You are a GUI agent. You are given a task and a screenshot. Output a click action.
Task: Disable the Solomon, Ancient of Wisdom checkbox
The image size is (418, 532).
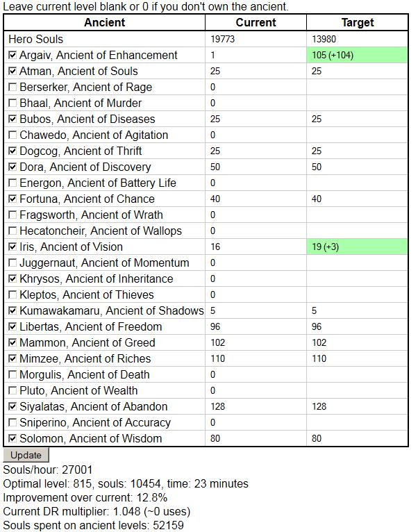pos(12,438)
